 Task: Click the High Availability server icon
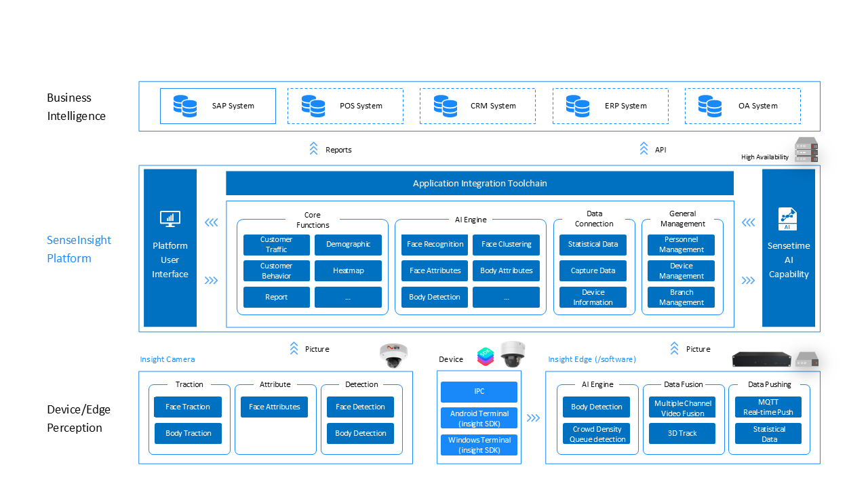[806, 150]
